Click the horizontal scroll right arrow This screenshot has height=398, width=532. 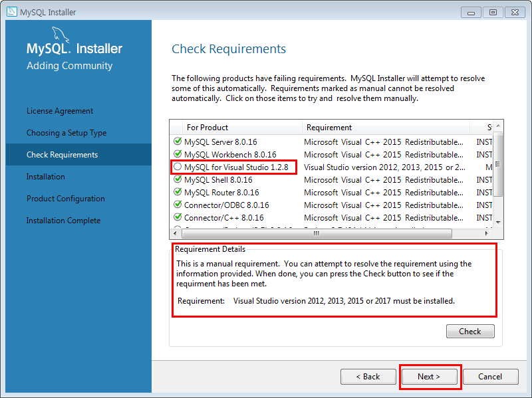tap(487, 233)
